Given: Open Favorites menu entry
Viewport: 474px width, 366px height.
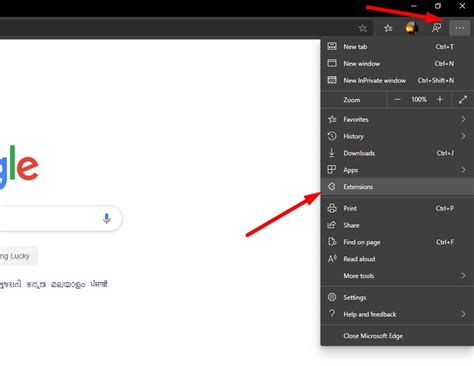Looking at the screenshot, I should pos(397,119).
